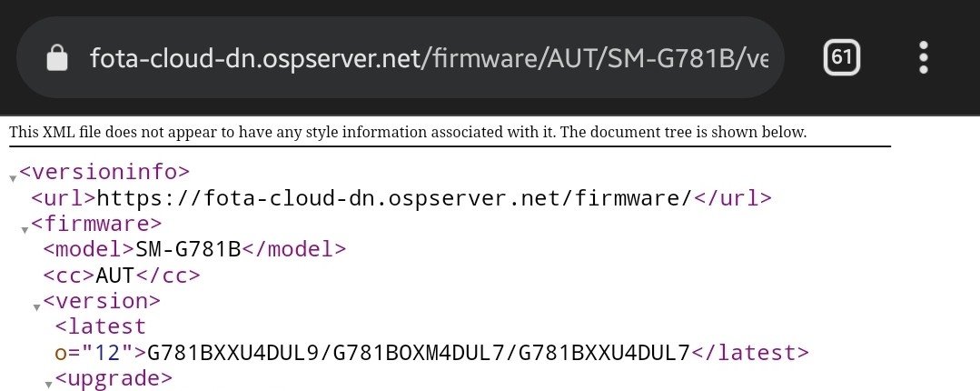Click the latest tag name

click(101, 326)
